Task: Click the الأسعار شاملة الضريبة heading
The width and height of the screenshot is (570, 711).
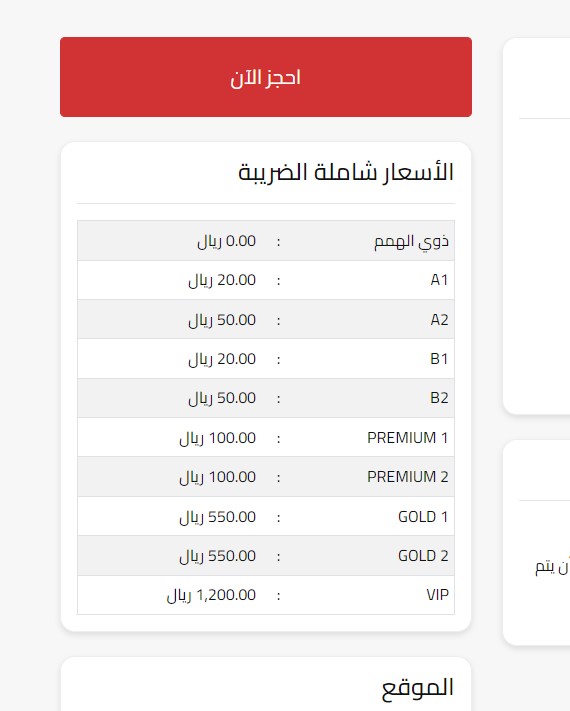Action: pos(346,172)
